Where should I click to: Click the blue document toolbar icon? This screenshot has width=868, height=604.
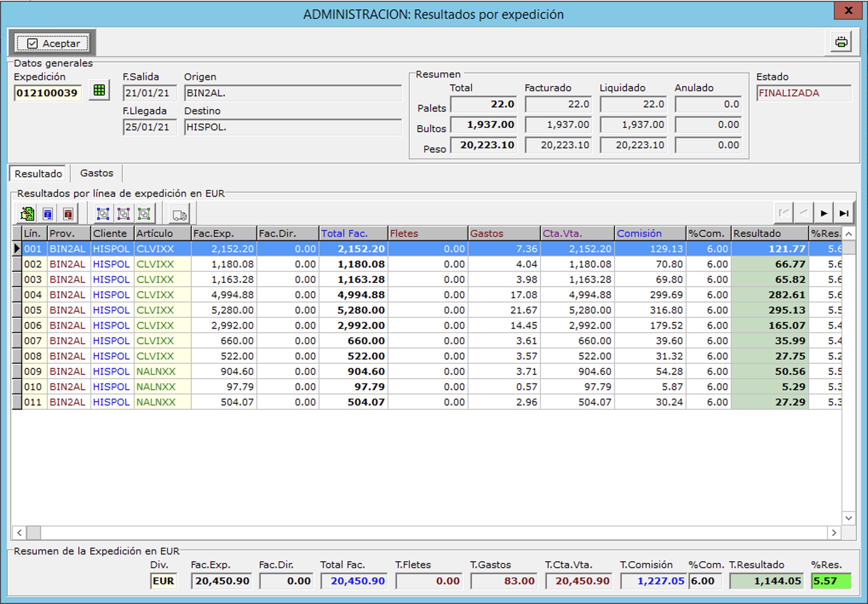[x=48, y=214]
